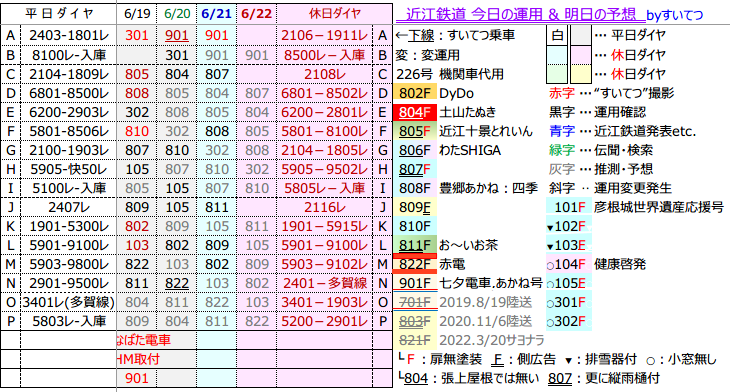Click red 901 in the bottom row
730x392 pixels.
click(137, 378)
